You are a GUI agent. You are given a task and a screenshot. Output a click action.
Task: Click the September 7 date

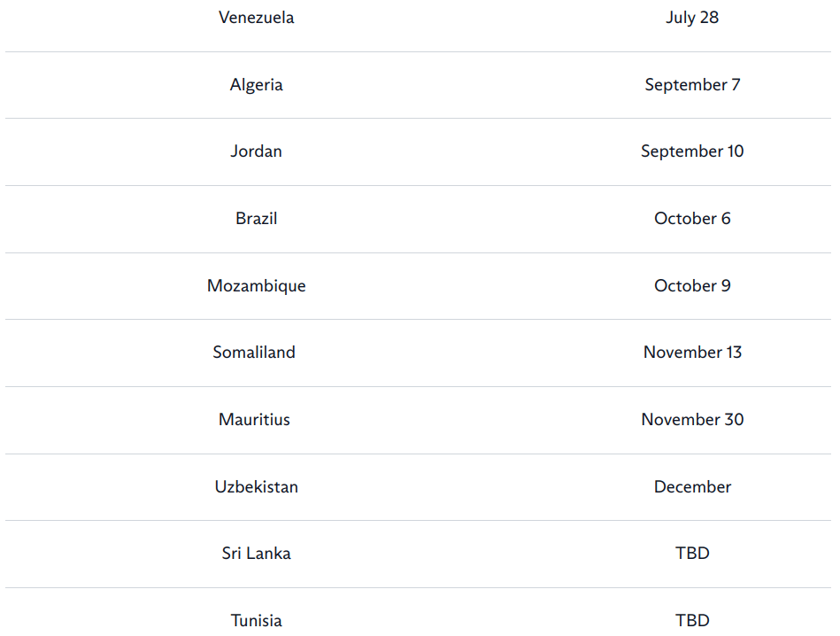point(692,85)
